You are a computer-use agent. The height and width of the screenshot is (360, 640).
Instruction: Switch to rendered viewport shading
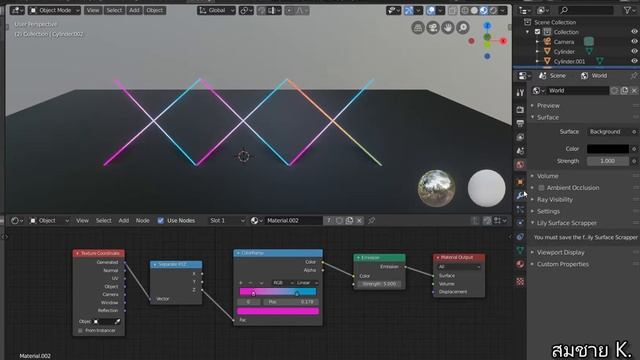493,11
